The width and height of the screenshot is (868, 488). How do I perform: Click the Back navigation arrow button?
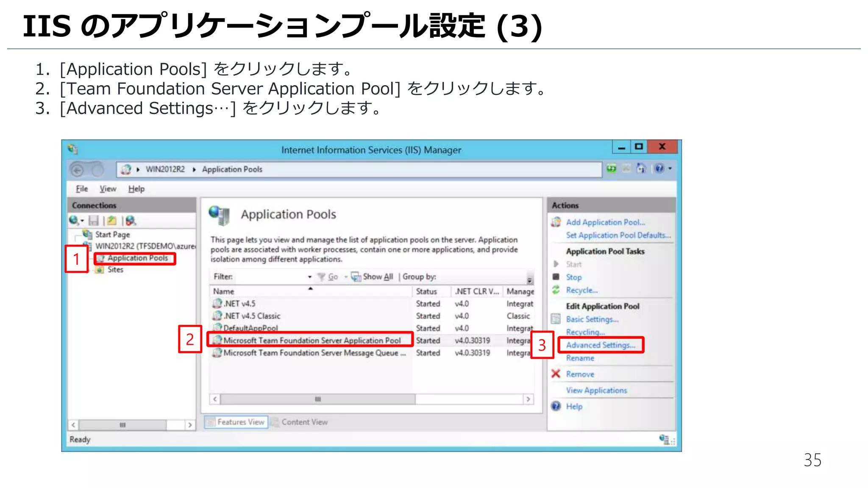point(78,170)
